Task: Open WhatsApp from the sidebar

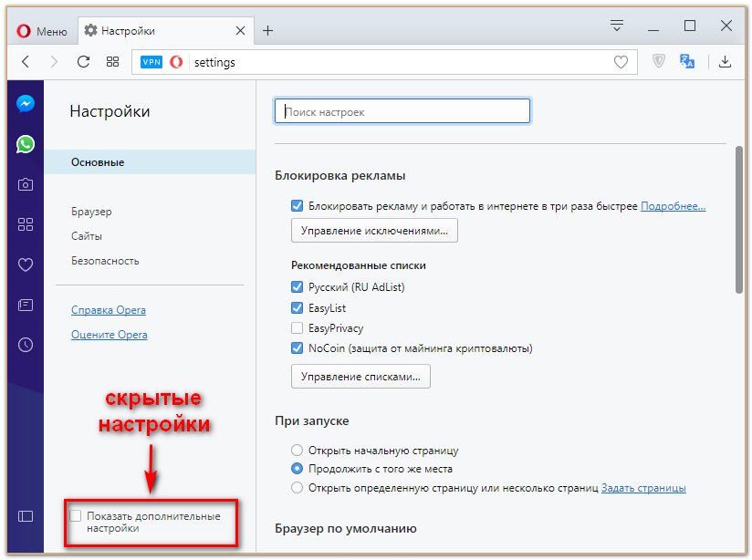Action: 26,144
